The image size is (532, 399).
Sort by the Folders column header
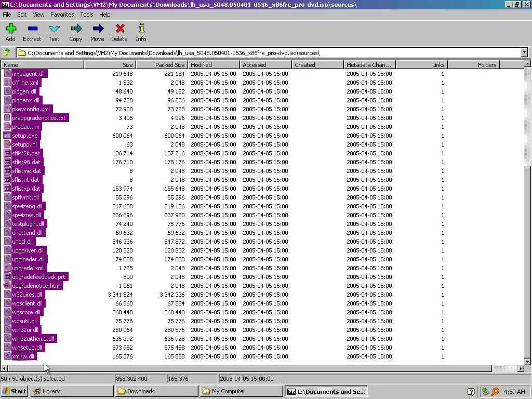point(473,65)
